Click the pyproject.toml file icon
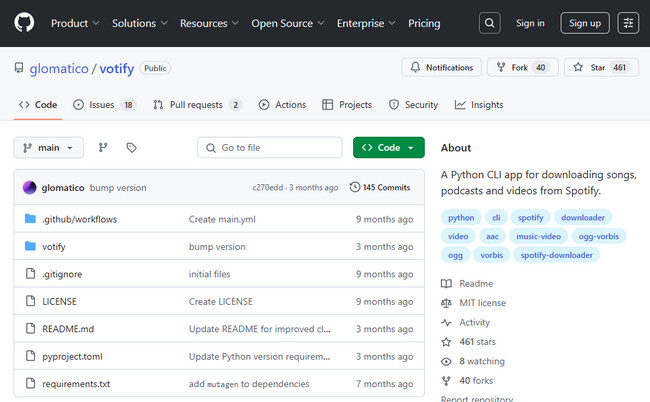 (30, 356)
